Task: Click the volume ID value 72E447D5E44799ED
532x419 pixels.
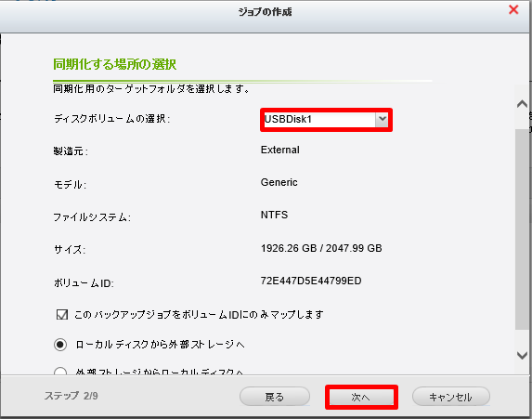Action: point(311,281)
